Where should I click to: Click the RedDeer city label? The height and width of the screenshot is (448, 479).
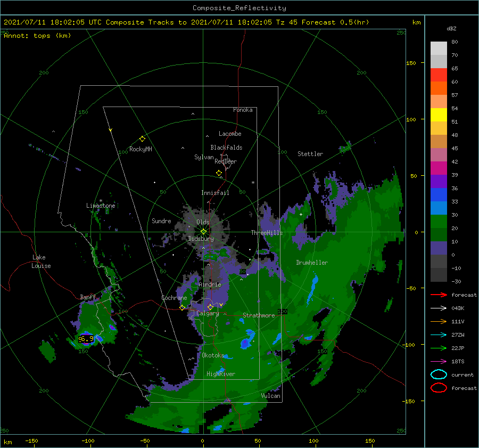click(x=226, y=161)
